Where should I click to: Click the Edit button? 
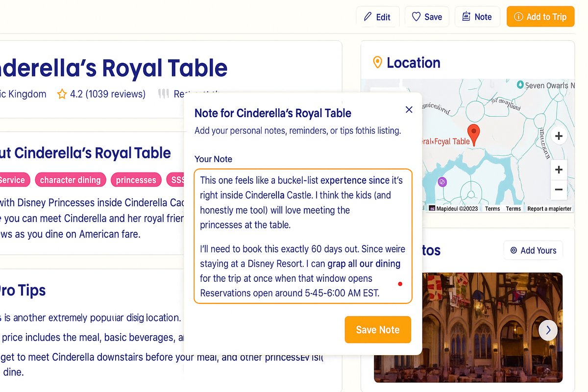(378, 17)
